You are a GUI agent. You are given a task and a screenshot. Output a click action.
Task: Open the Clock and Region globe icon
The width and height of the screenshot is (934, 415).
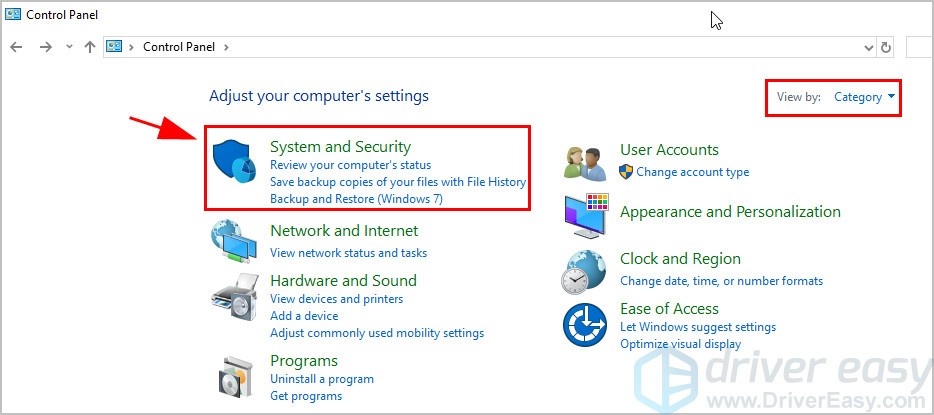(583, 272)
